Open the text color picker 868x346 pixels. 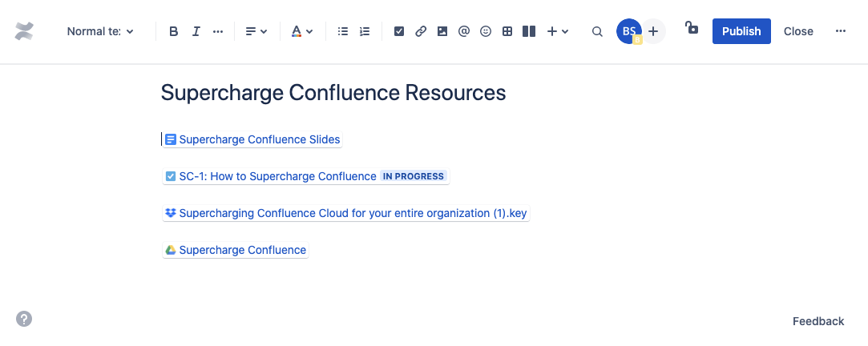[301, 31]
